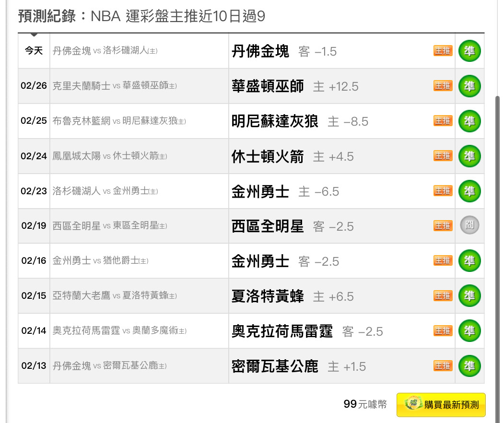The height and width of the screenshot is (423, 504).
Task: Click the 02/24 date cell
Action: click(34, 156)
